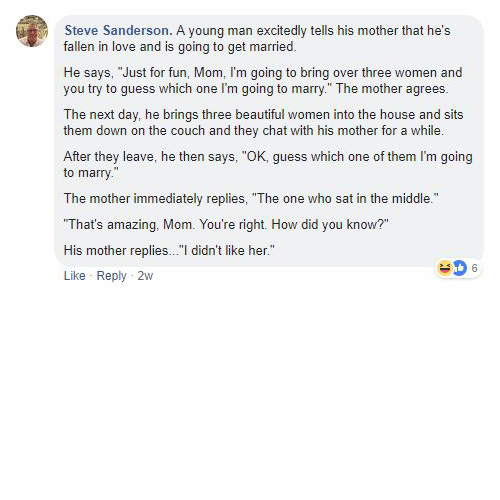Image resolution: width=500 pixels, height=500 pixels.
Task: Click the "The next day" paragraph
Action: (263, 122)
